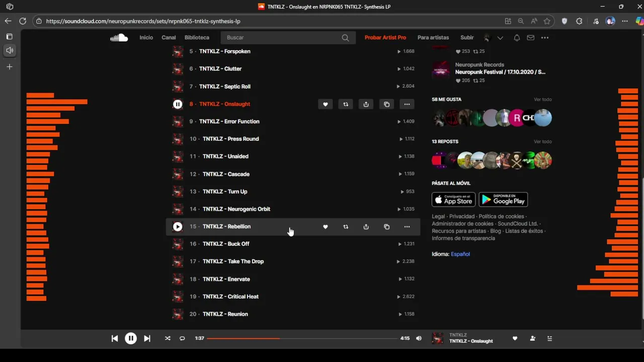This screenshot has height=362, width=644.
Task: Open the Biblioteca menu item
Action: pos(197,38)
